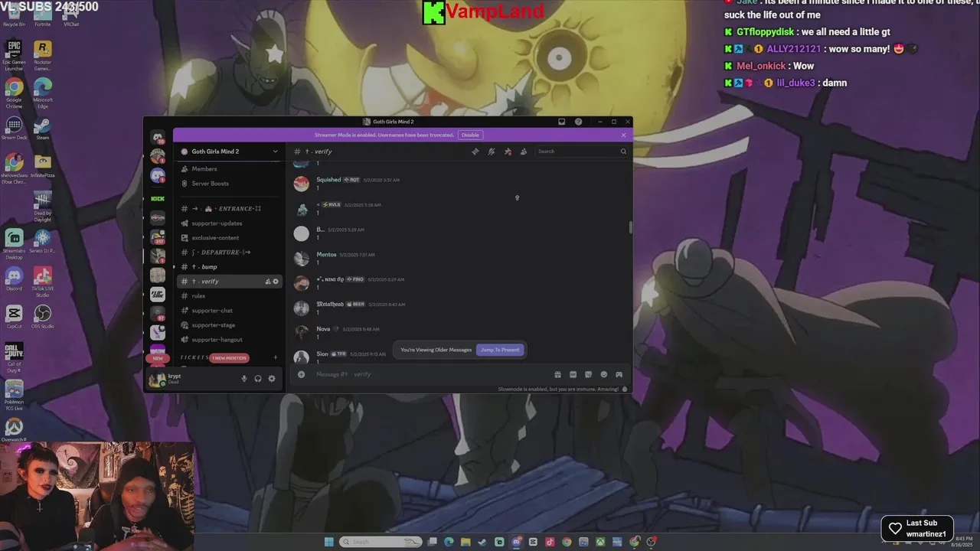Click the chat message scrollbar thumb
This screenshot has width=980, height=551.
630,227
